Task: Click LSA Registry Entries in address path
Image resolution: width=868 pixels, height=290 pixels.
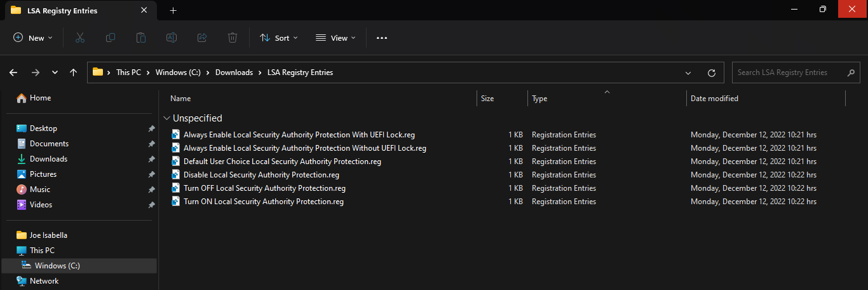Action: tap(300, 72)
